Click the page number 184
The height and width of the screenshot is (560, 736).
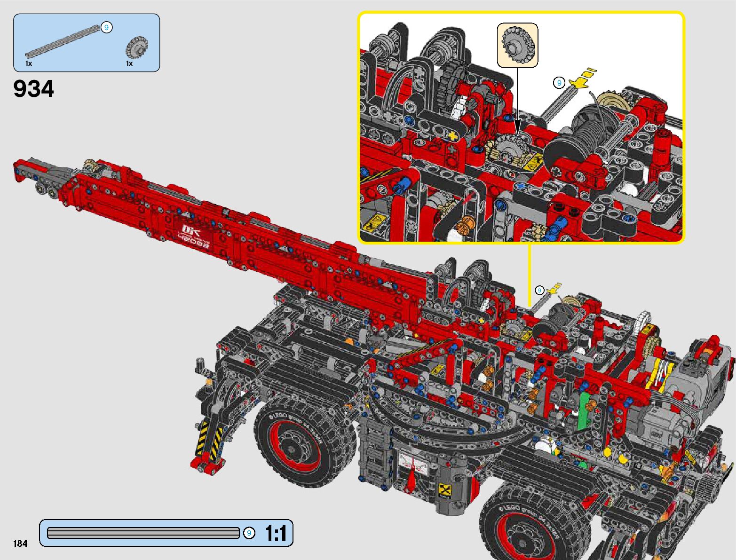click(20, 544)
